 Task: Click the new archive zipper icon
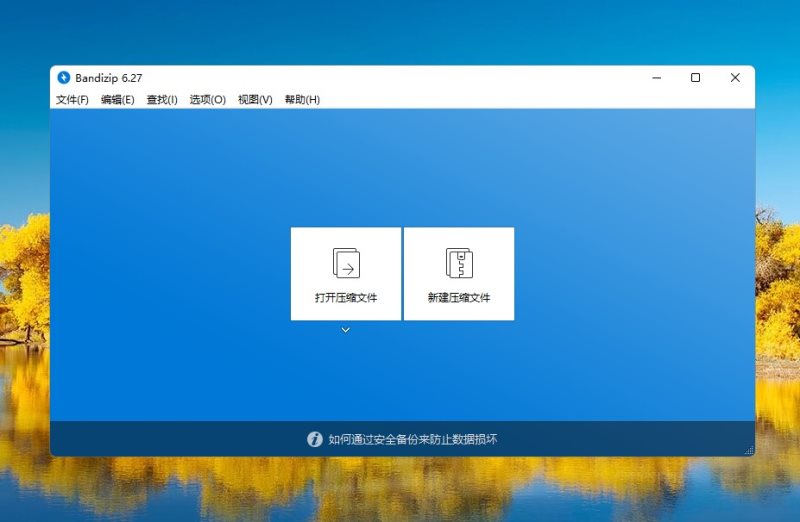pos(459,263)
